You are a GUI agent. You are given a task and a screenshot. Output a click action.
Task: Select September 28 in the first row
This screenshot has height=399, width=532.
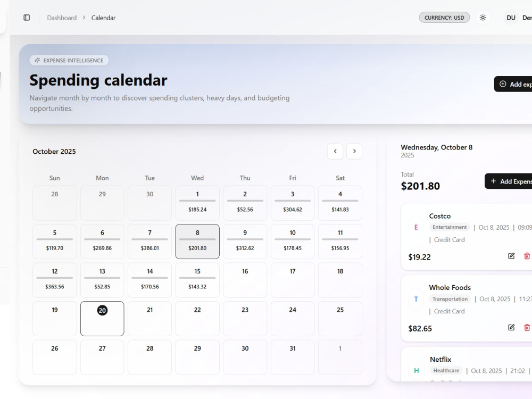tap(55, 203)
